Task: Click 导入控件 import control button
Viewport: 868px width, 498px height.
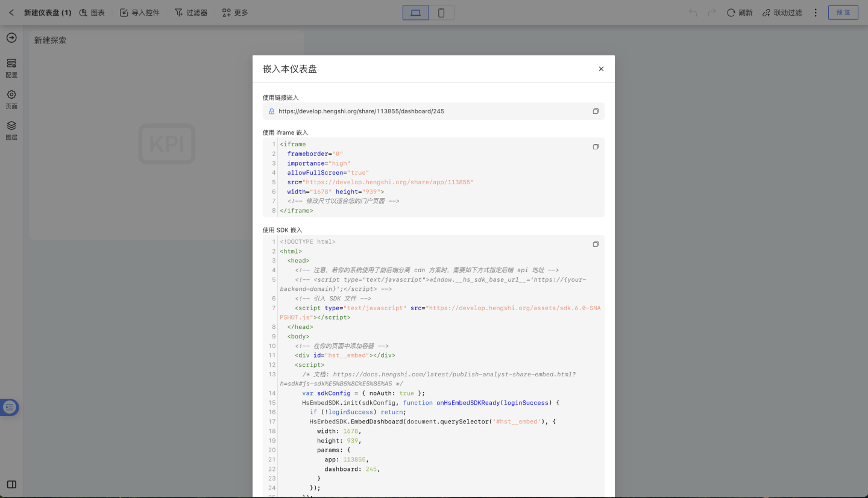Action: (x=139, y=13)
